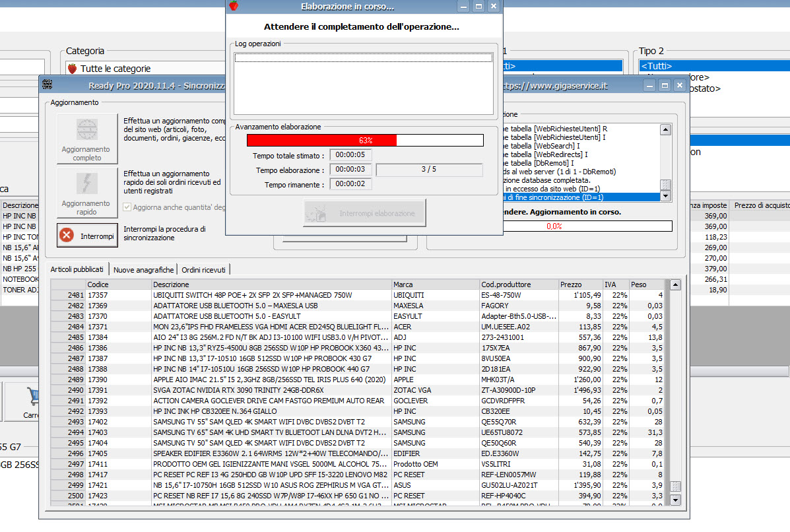This screenshot has width=790, height=532.
Task: Select the ADATTATORE USB BLUETOOTH 5.0 - EASYULT row
Action: pyautogui.click(x=358, y=316)
